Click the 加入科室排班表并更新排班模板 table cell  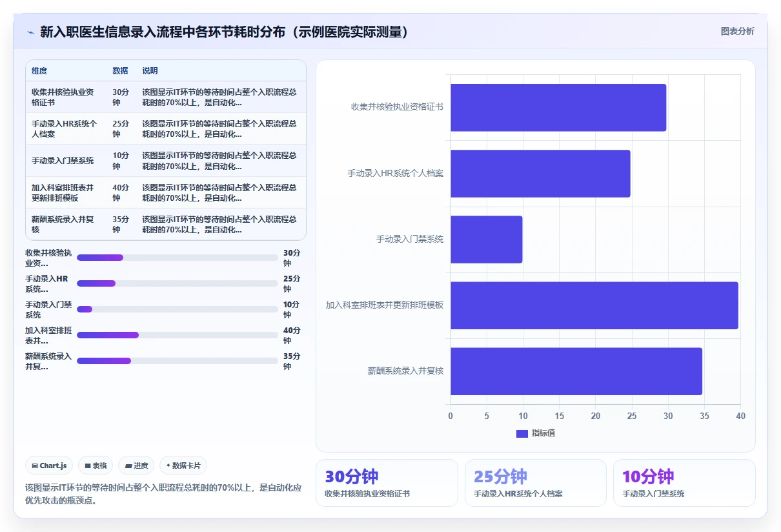click(x=66, y=193)
